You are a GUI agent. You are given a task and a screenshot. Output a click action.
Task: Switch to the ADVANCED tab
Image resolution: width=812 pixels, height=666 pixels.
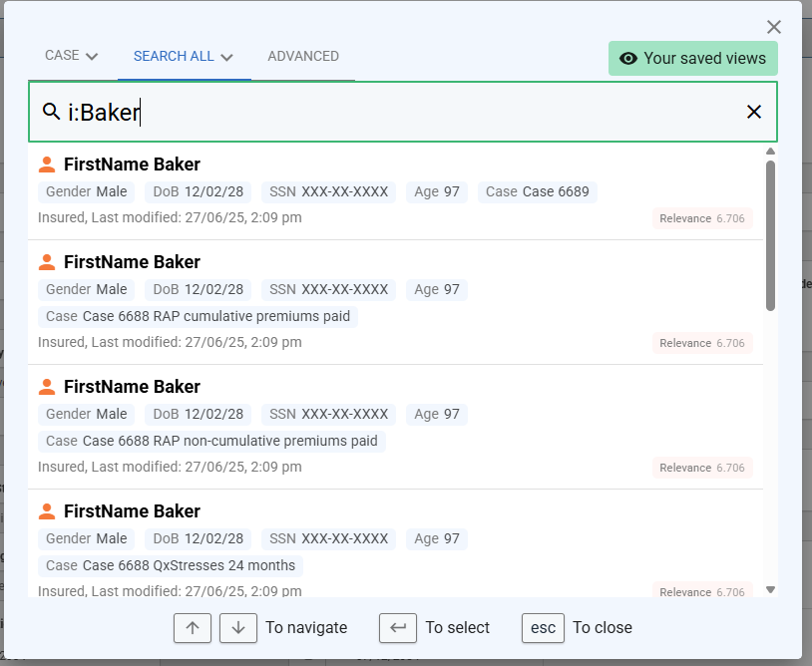click(x=303, y=57)
